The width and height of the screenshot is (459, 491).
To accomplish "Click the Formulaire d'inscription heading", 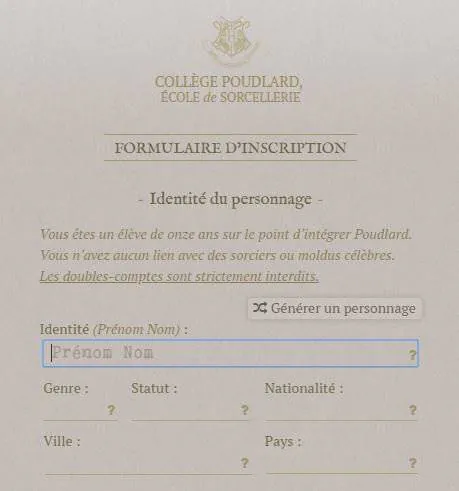I will coord(230,148).
